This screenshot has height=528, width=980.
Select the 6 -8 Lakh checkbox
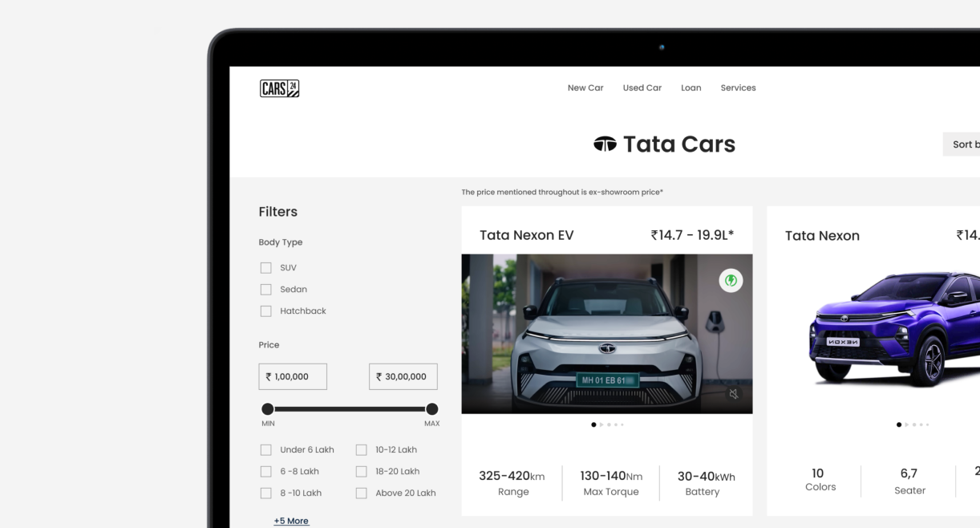pyautogui.click(x=265, y=472)
